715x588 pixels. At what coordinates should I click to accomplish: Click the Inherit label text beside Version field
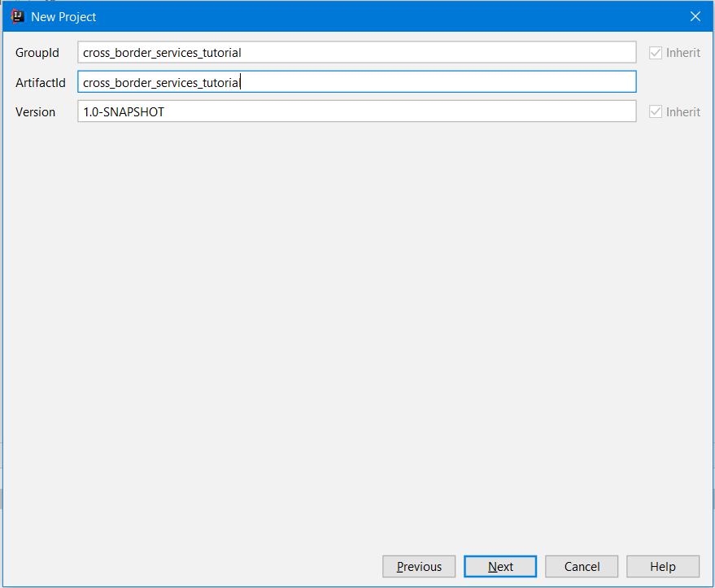tap(682, 112)
